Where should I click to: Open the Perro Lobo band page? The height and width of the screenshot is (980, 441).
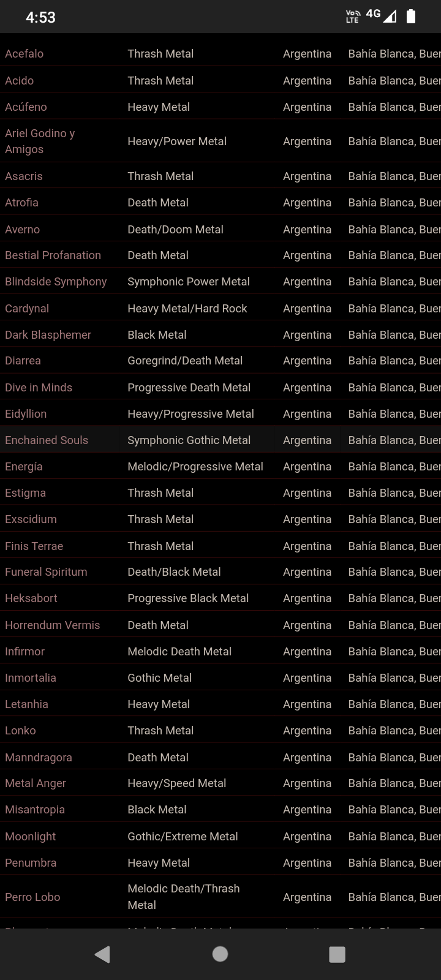[x=32, y=897]
